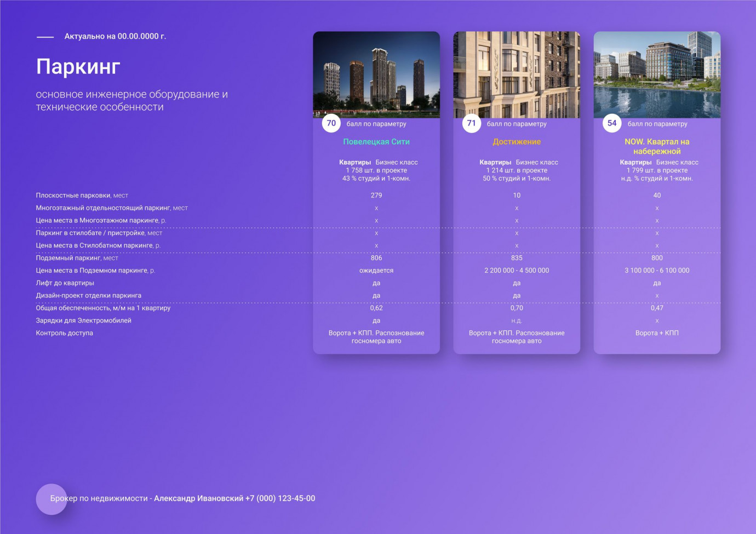This screenshot has width=756, height=534.
Task: Click the Паркинг heading
Action: [x=78, y=66]
